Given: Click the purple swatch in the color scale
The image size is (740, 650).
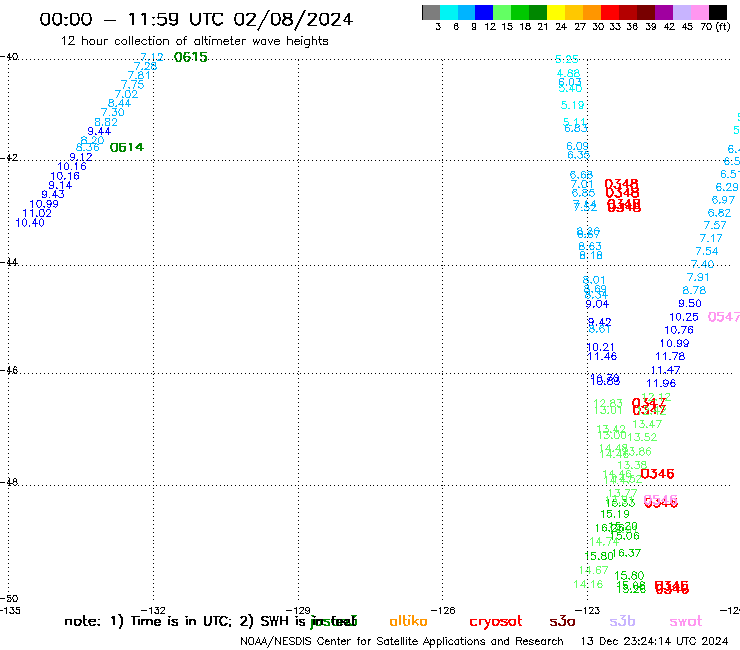Looking at the screenshot, I should tap(664, 12).
